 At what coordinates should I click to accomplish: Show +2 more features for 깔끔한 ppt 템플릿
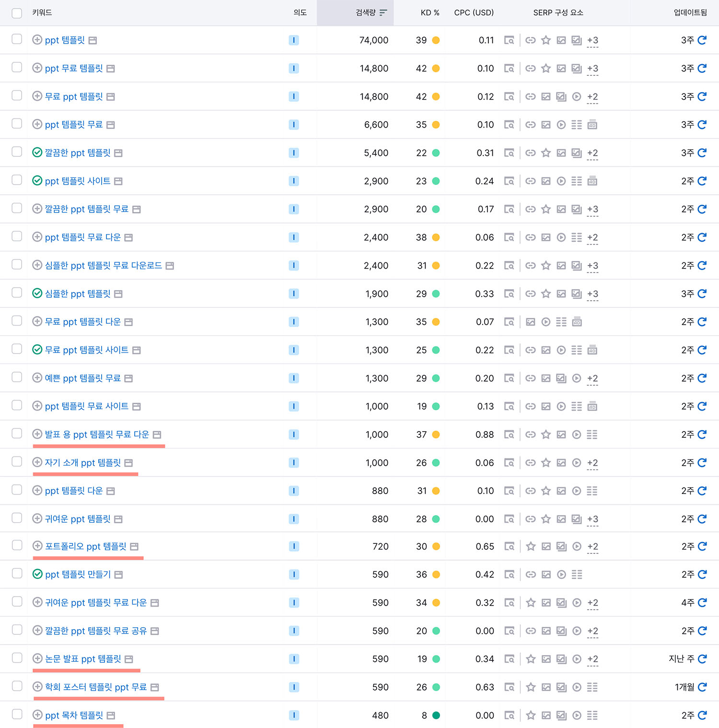592,153
